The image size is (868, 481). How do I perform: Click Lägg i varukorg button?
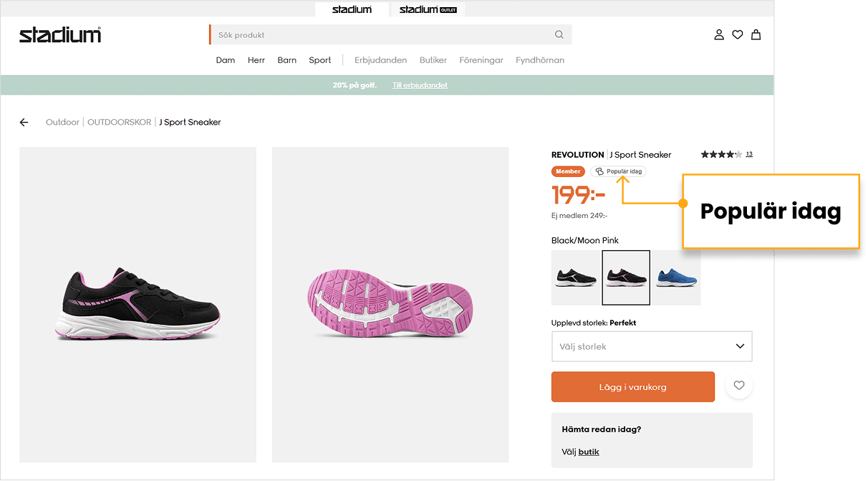(x=633, y=387)
